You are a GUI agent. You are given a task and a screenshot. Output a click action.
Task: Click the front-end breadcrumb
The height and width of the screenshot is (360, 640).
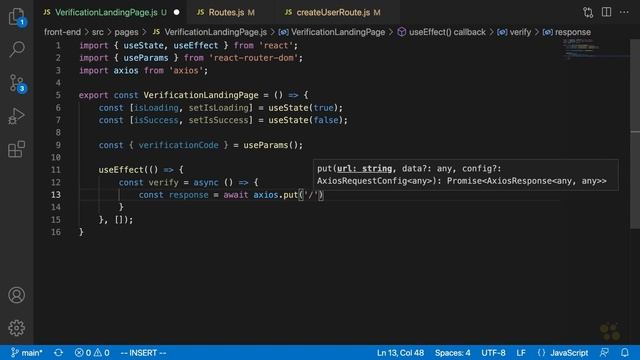(62, 32)
